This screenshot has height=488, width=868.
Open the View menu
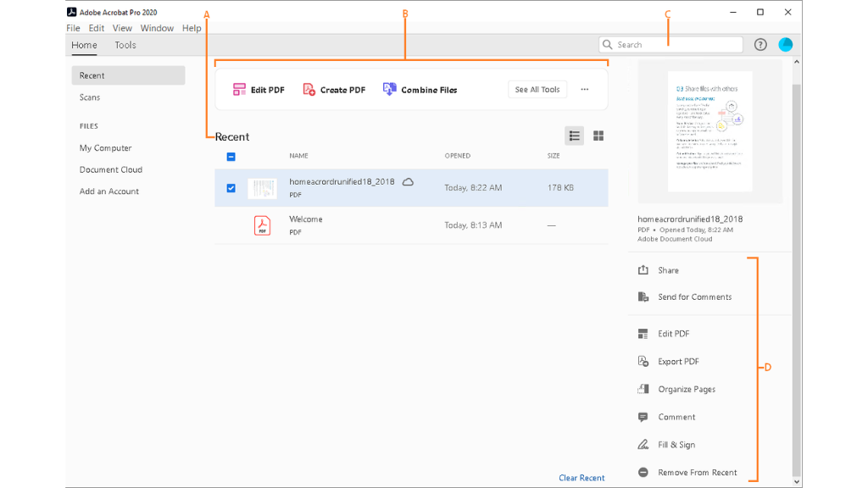click(x=122, y=28)
